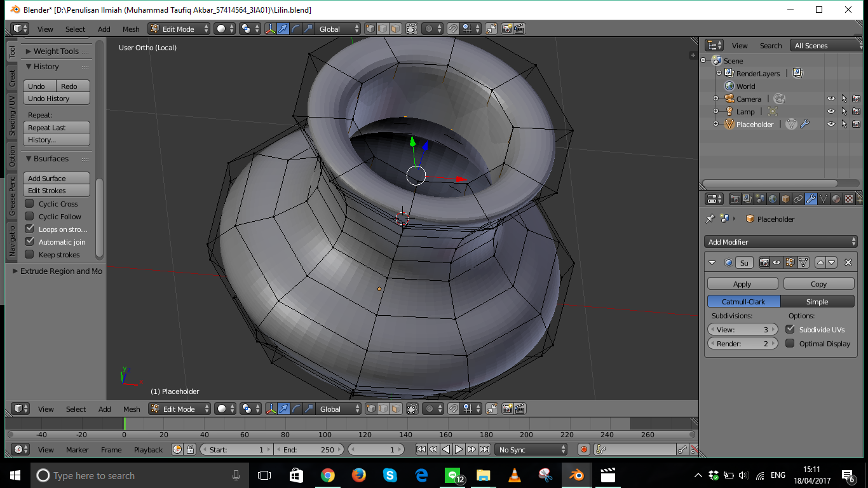
Task: Click the wrench icon beside Placeholder in outliner
Action: click(x=804, y=125)
